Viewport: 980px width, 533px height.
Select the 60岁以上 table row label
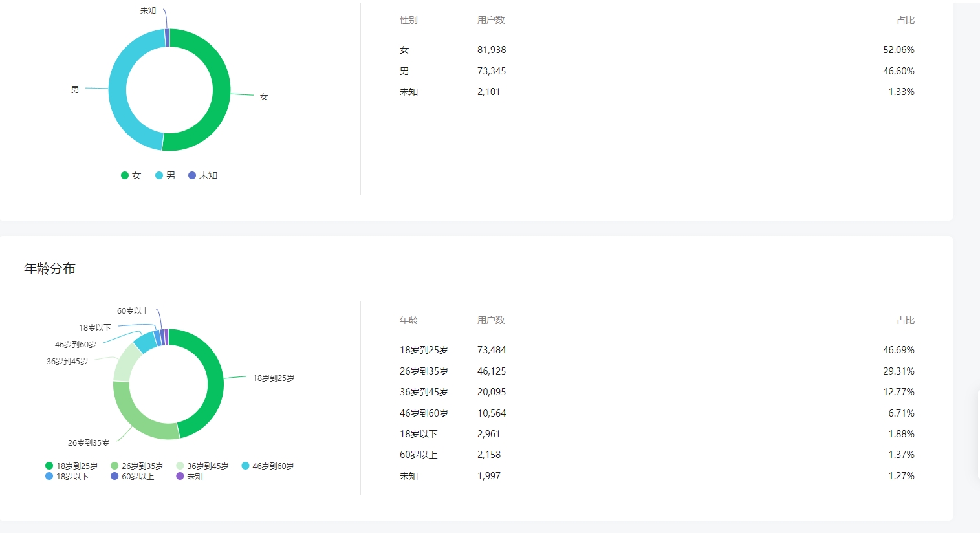(x=419, y=455)
